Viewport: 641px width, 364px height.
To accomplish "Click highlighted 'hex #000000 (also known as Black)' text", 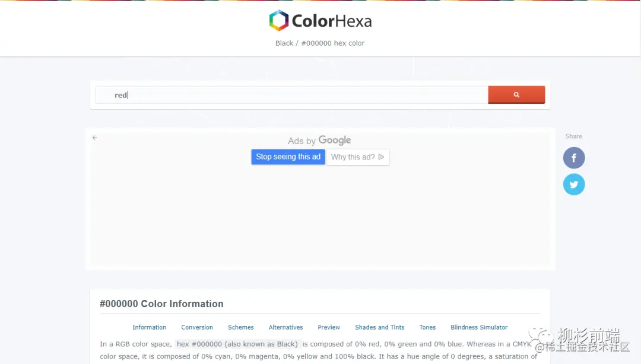I will click(x=237, y=344).
